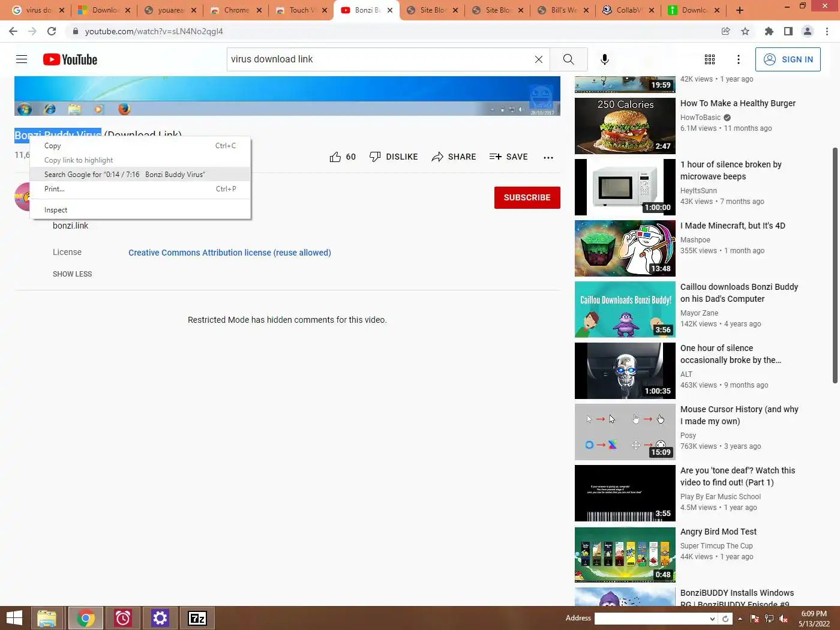Reload the current page
840x630 pixels.
pyautogui.click(x=52, y=31)
